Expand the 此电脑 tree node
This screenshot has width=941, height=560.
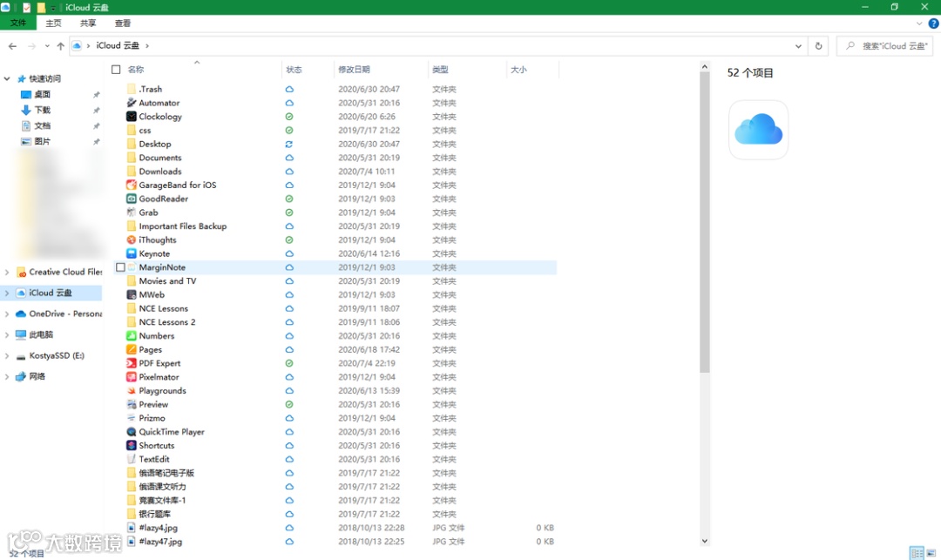(x=7, y=334)
